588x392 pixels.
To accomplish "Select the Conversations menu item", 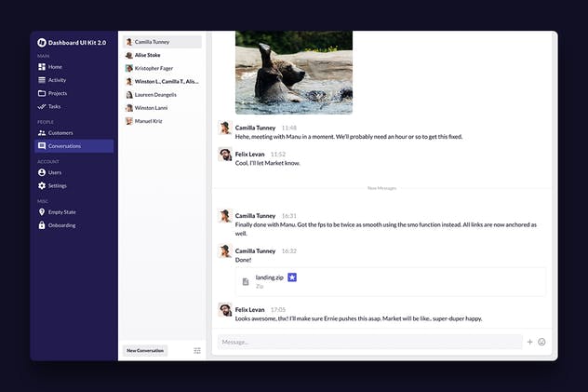I will (x=73, y=146).
